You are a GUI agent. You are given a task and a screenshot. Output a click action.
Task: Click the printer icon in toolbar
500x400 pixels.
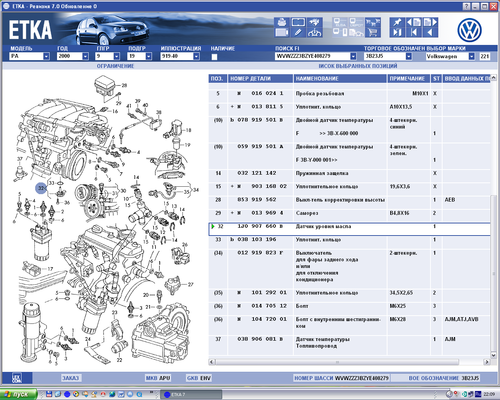point(282,22)
